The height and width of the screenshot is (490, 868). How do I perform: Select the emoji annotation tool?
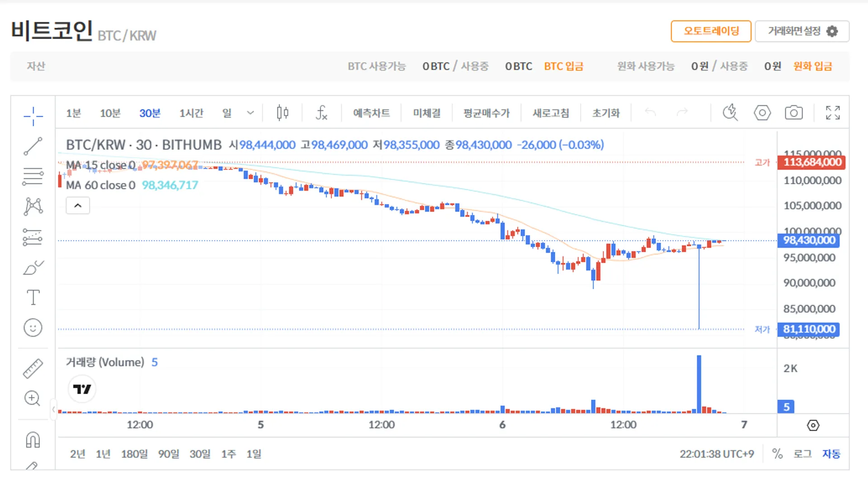33,327
